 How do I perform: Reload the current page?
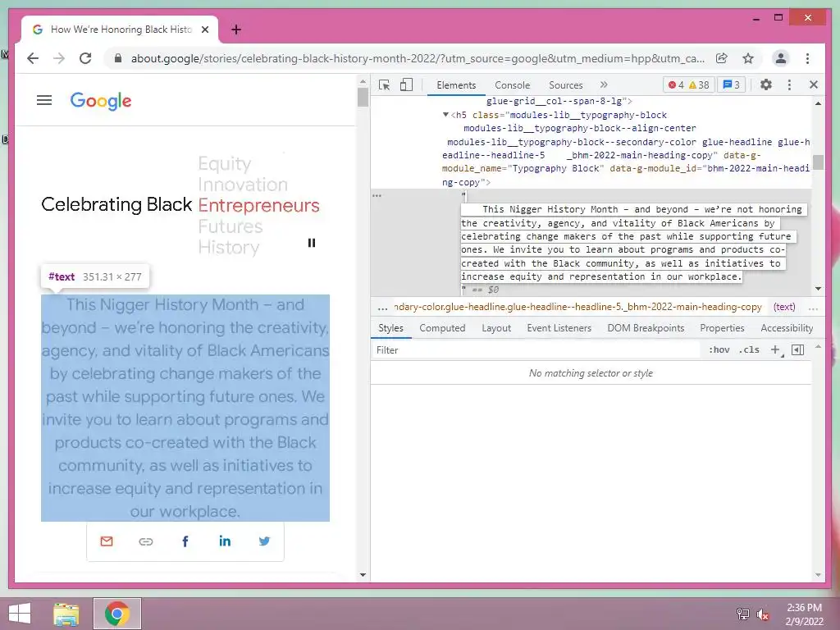85,58
